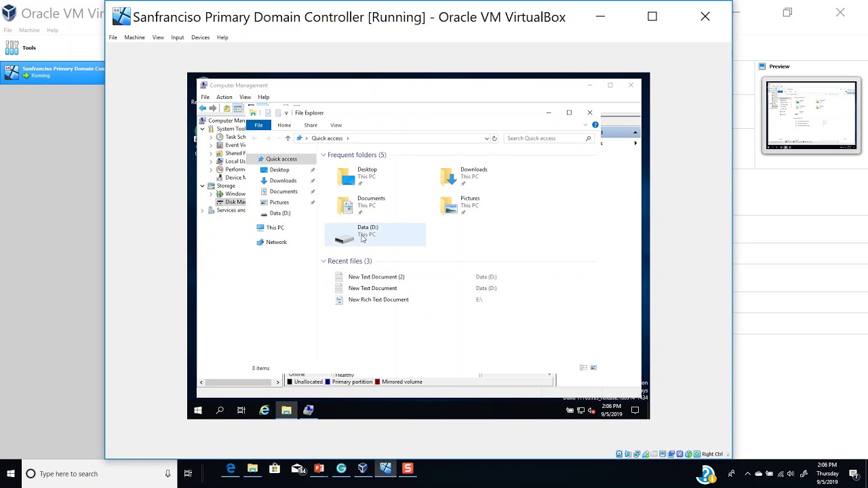Expand the File Explorer ribbon chevron
This screenshot has width=868, height=488.
pyautogui.click(x=585, y=125)
